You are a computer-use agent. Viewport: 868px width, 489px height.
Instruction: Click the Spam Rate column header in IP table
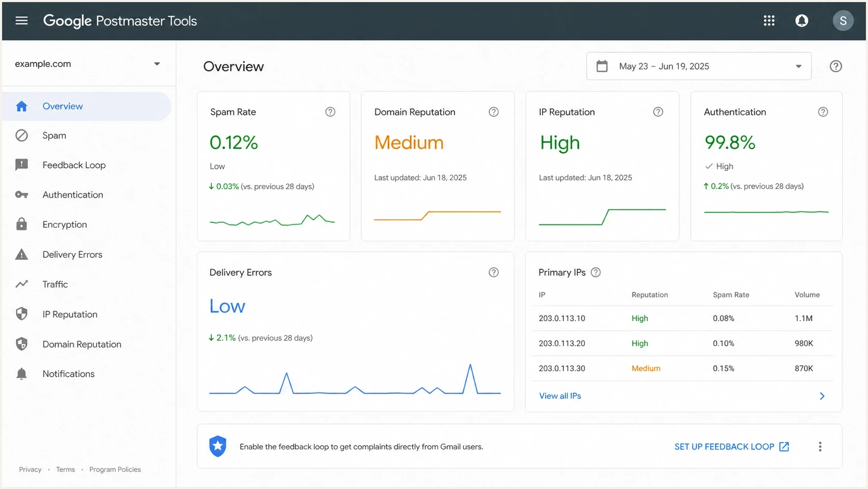point(731,295)
